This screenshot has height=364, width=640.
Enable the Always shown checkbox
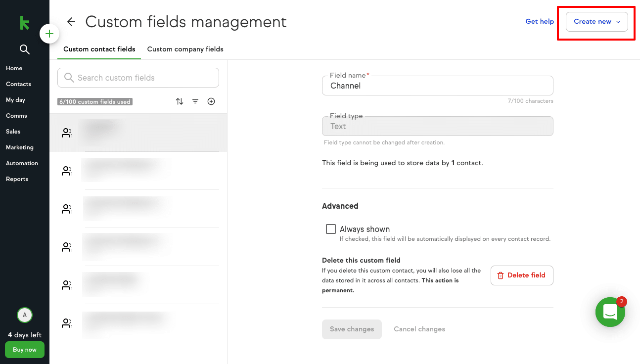coord(331,228)
